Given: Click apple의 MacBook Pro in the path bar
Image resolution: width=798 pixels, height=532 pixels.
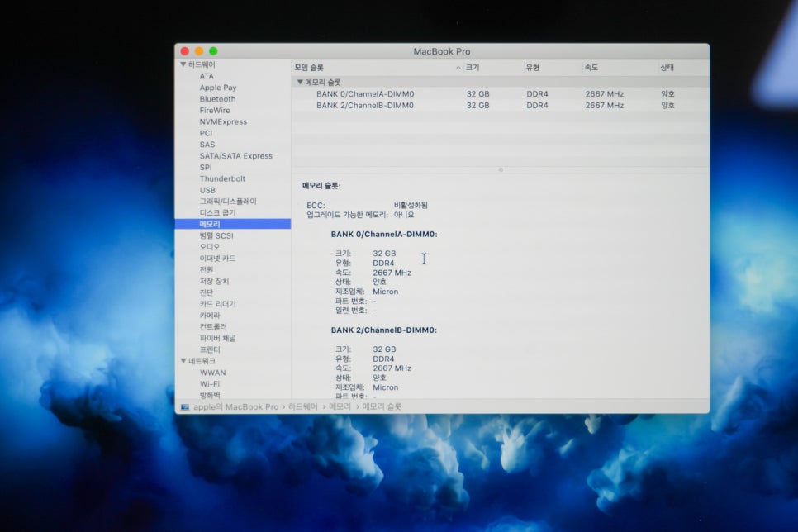Looking at the screenshot, I should click(235, 406).
